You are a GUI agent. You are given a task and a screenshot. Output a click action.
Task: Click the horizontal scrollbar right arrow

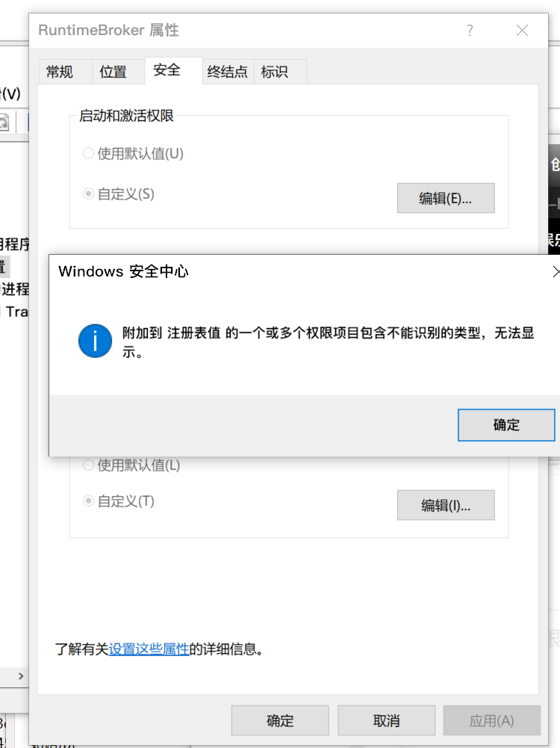tap(20, 676)
